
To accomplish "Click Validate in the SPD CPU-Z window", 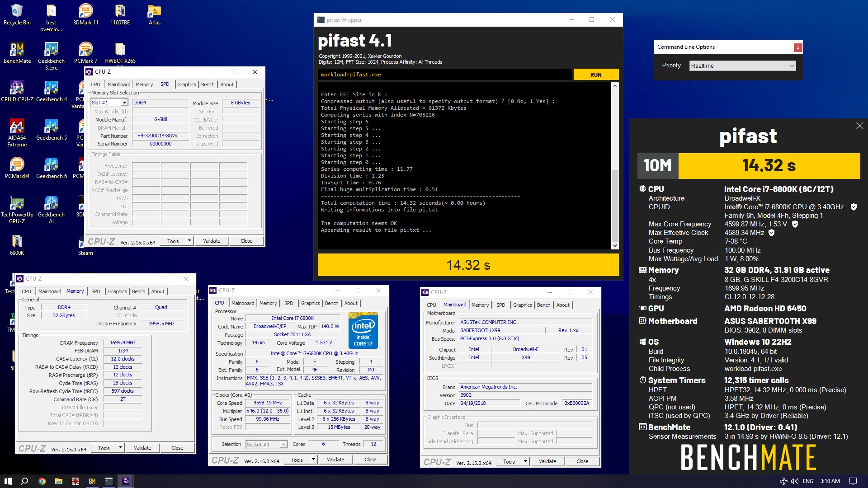I will click(x=212, y=241).
